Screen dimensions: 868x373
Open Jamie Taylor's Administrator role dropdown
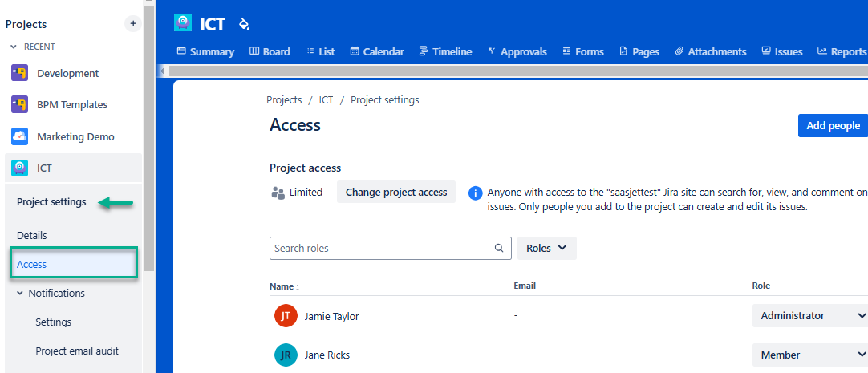coord(810,315)
